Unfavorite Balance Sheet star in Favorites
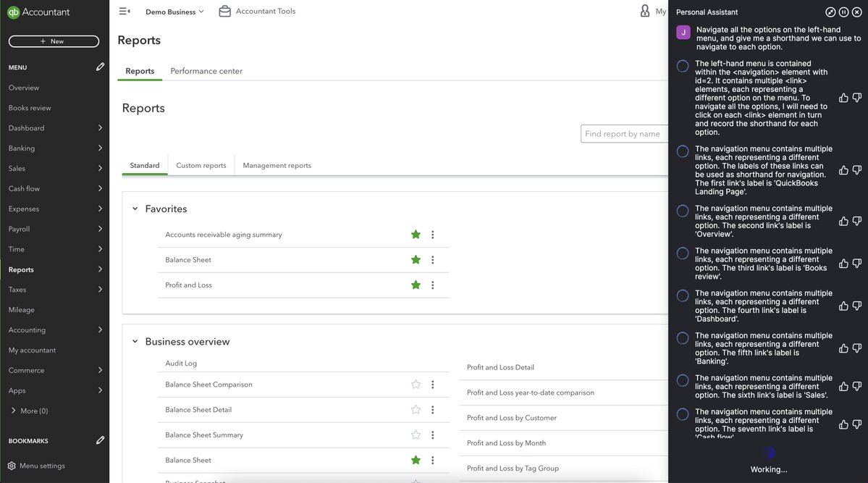The height and width of the screenshot is (483, 868). coord(416,260)
